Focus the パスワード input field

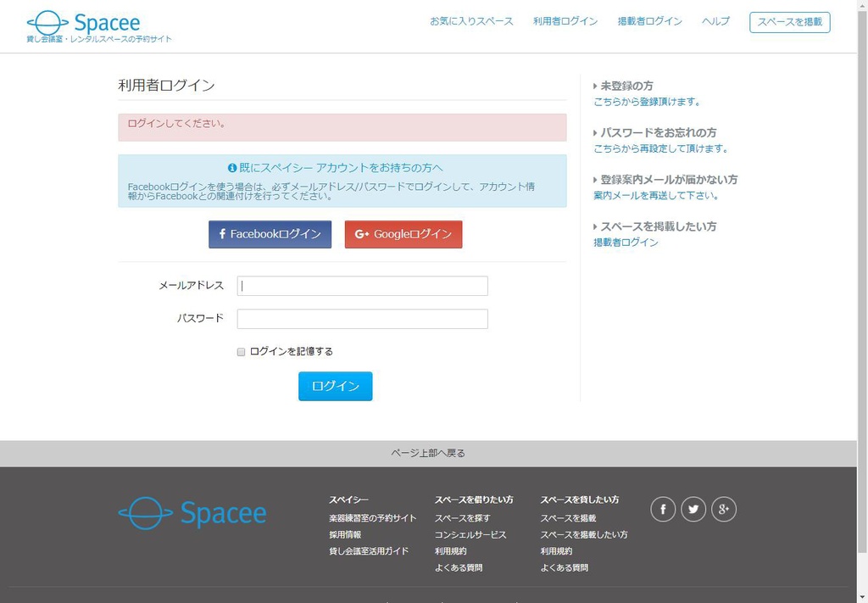(363, 319)
